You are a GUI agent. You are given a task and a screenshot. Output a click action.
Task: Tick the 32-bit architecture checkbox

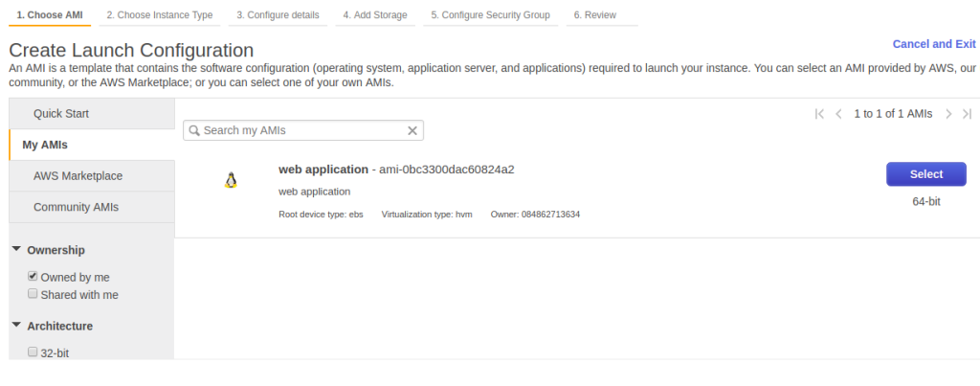pyautogui.click(x=33, y=352)
